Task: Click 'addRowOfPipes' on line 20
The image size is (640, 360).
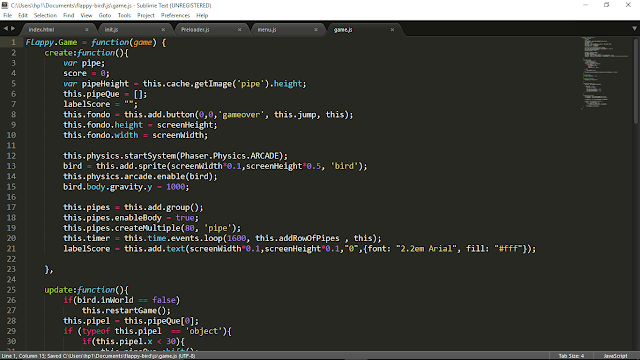Action: tap(309, 238)
